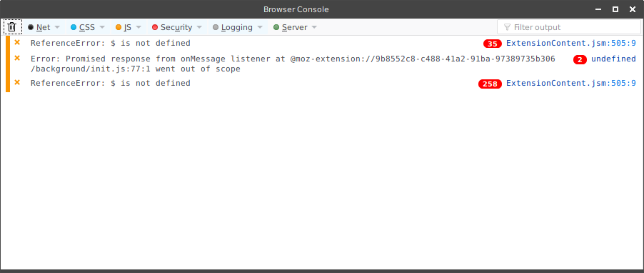The height and width of the screenshot is (273, 644).
Task: Open last ExtensionContent.jsm:505:9 source link
Action: (x=571, y=83)
